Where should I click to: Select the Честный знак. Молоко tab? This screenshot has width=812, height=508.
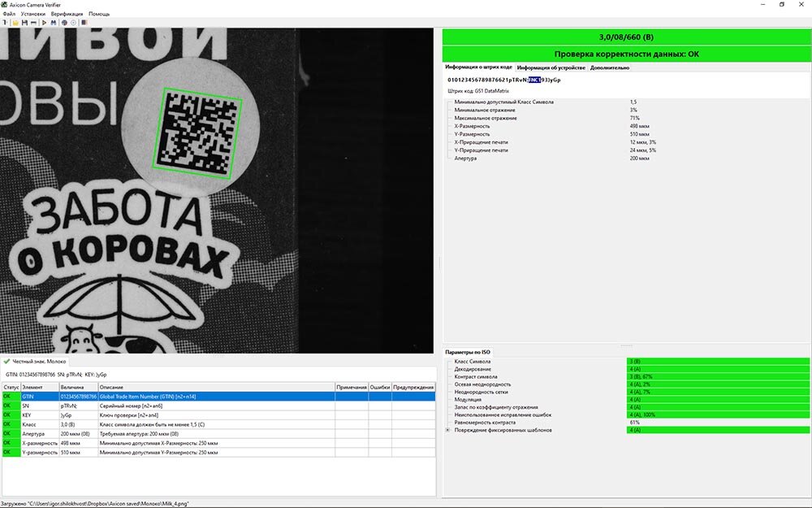pyautogui.click(x=35, y=362)
